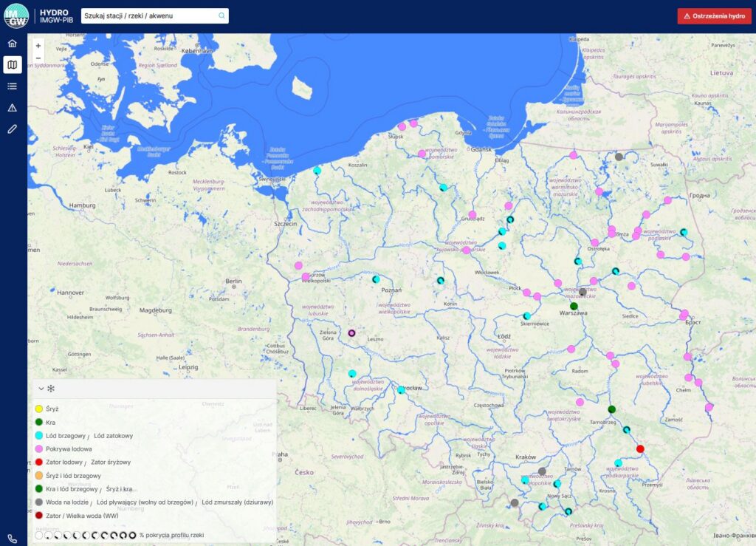Focus the station/river search field
The width and height of the screenshot is (756, 546).
(x=148, y=16)
